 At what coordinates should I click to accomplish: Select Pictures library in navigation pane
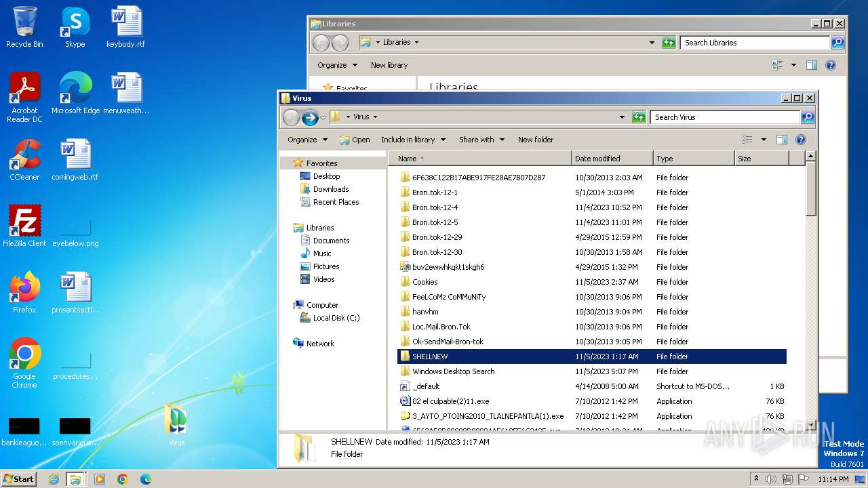(x=326, y=266)
